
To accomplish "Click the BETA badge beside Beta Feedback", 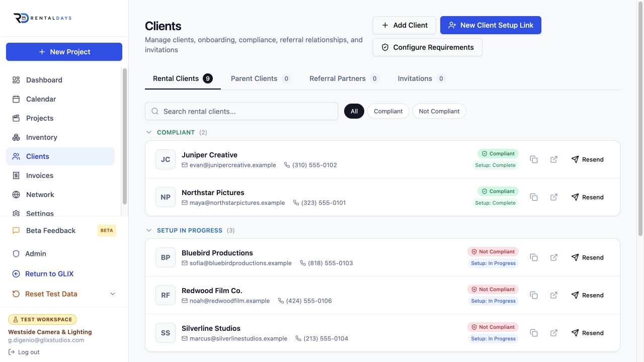I will point(107,231).
